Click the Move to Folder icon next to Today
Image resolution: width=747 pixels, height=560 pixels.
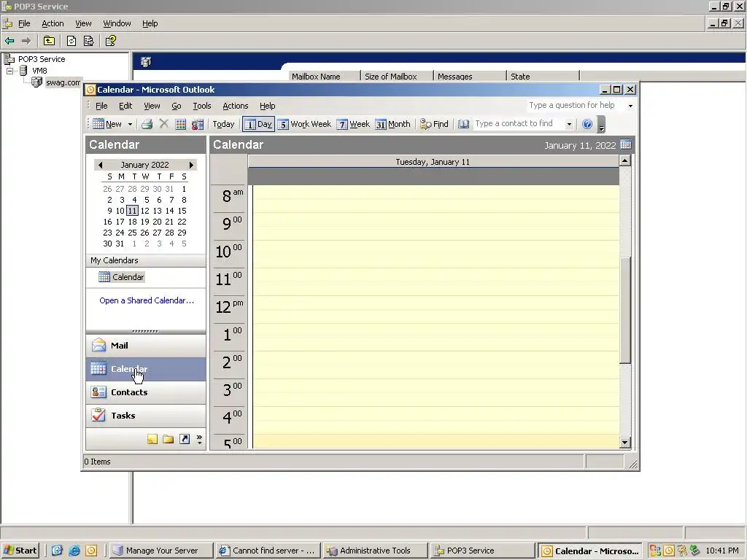point(197,124)
